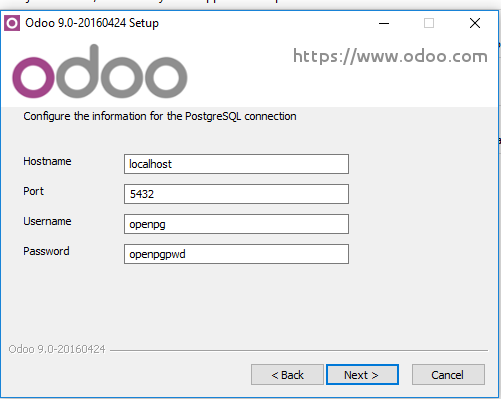Click the Port label
501x399 pixels.
[33, 191]
